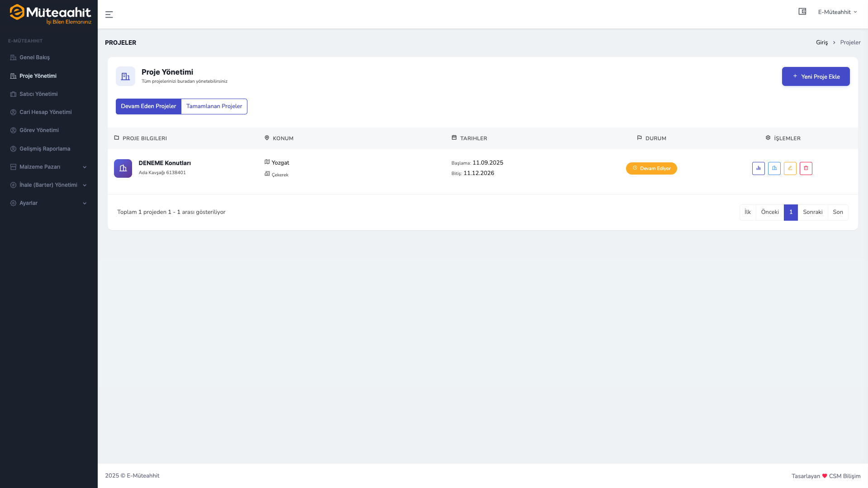Screen dimensions: 868x488
Task: Click the Giriş breadcrumb link
Action: click(821, 43)
